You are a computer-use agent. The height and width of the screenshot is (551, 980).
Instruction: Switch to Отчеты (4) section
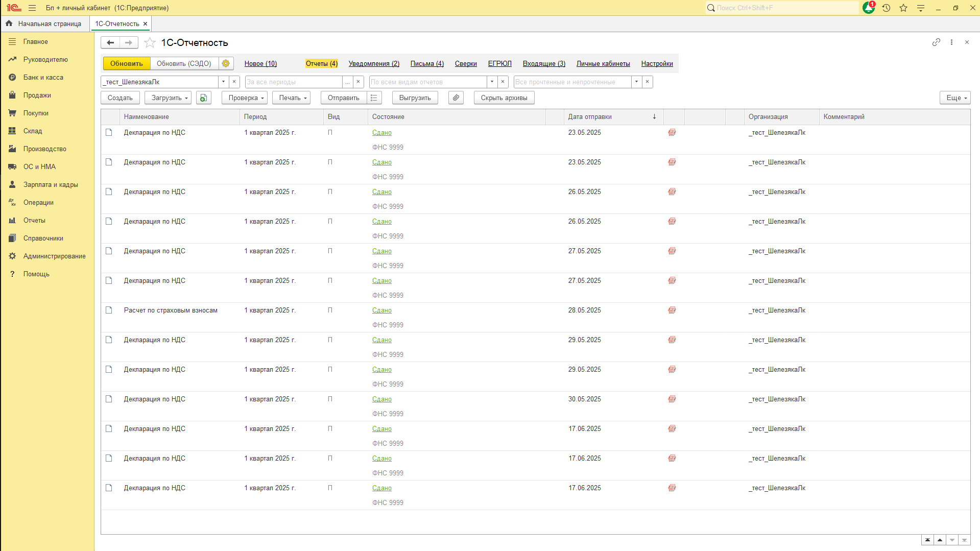(322, 63)
